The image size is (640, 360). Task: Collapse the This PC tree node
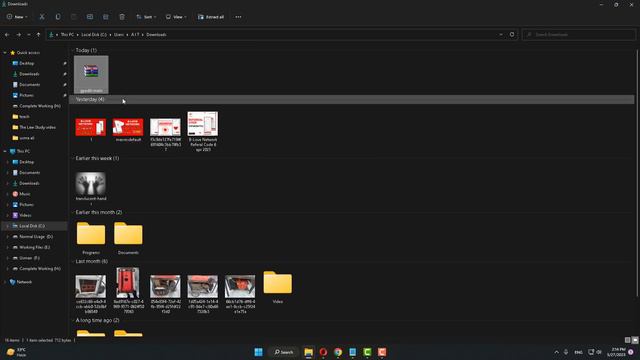[5, 151]
